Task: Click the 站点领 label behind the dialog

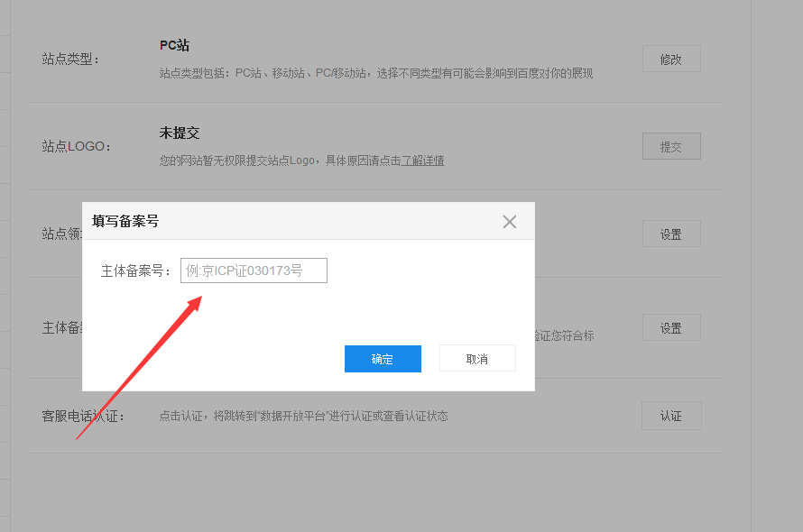Action: [x=60, y=233]
